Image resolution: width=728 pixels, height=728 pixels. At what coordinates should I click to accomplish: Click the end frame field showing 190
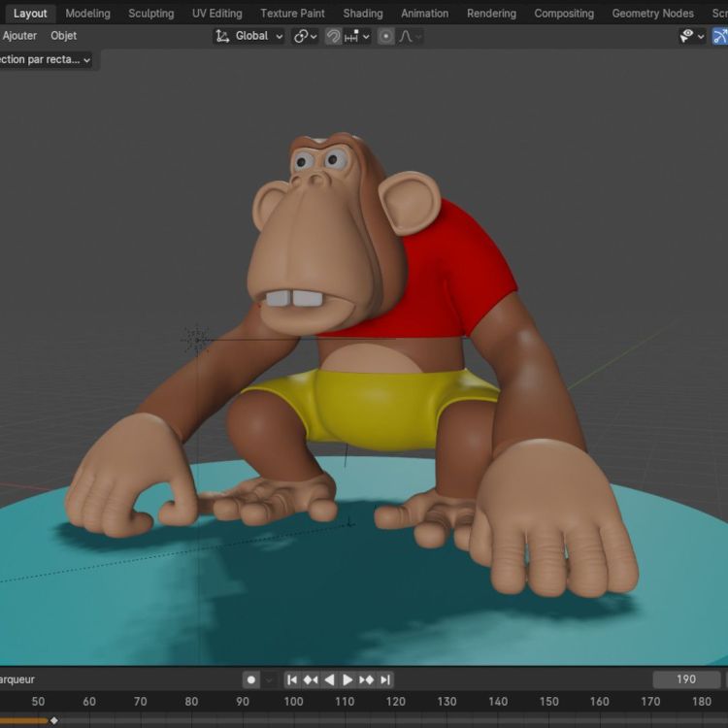coord(686,679)
